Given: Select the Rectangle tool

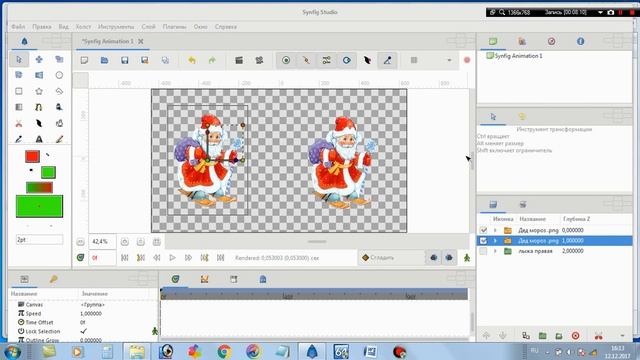Looking at the screenshot, I should [19, 91].
